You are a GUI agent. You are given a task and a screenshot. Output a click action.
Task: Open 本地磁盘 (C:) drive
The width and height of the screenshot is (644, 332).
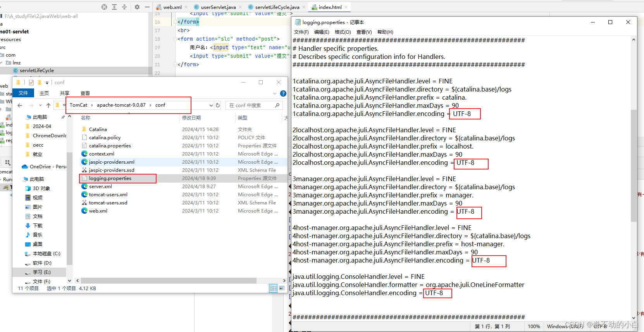[x=43, y=253]
